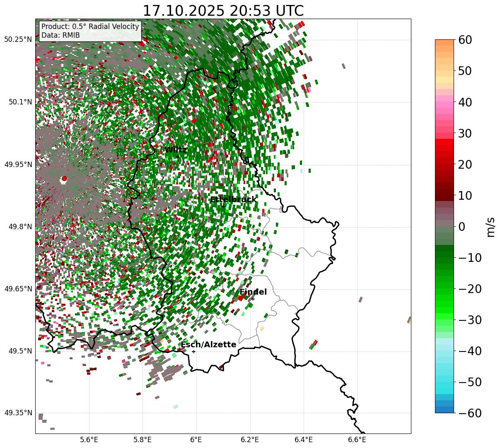Click the title 17.10.2025 20:53 UTC

(223, 10)
